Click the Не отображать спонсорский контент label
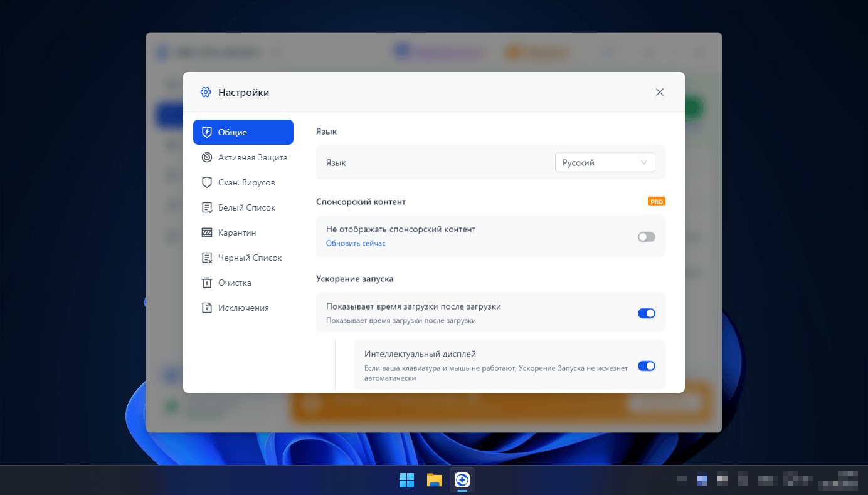 point(401,229)
